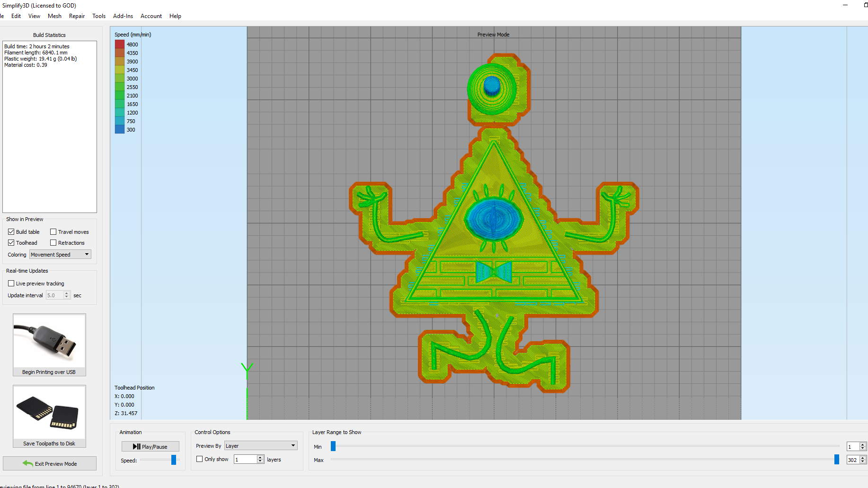
Task: Open the Account menu
Action: (x=151, y=16)
